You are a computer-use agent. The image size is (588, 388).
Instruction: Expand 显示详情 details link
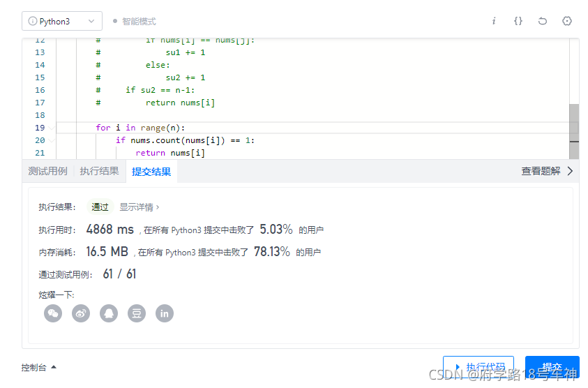tap(139, 207)
